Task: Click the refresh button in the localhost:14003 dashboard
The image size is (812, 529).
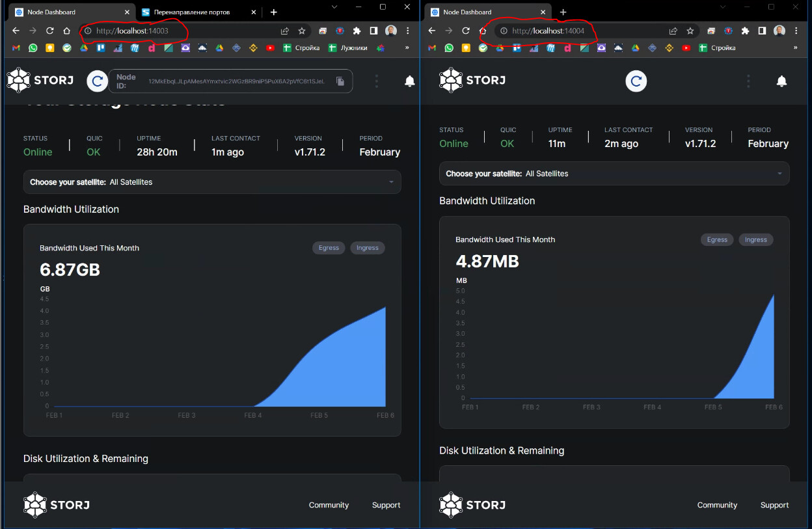Action: tap(97, 81)
